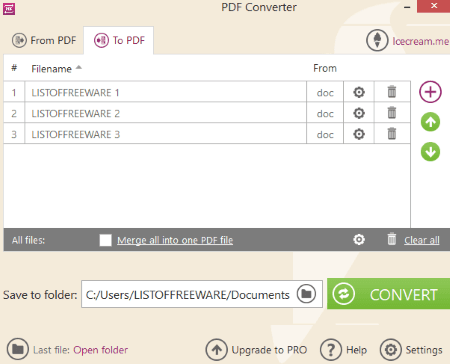Click the From column header

point(325,68)
